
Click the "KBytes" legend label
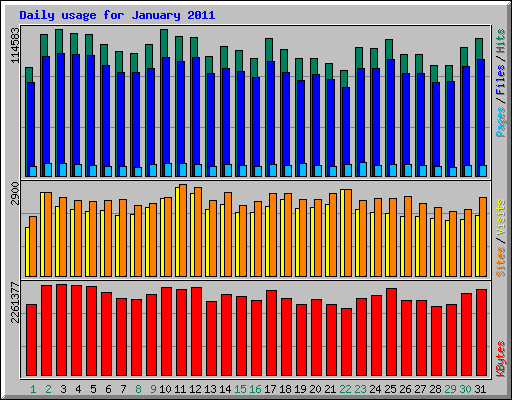tap(500, 359)
